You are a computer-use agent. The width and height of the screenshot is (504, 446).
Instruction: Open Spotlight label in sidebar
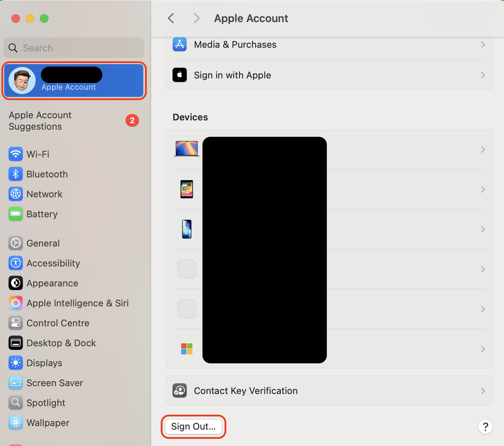click(x=46, y=403)
